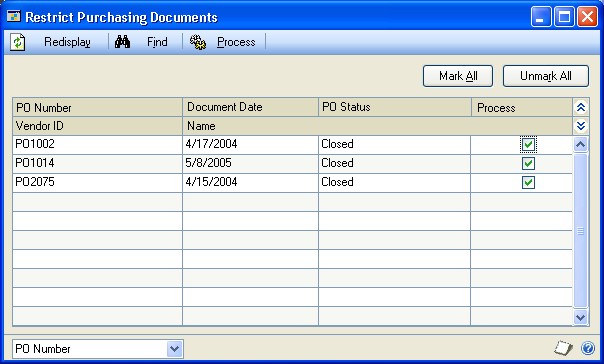Viewport: 604px width, 364px height.
Task: Open the PO Number sort dropdown
Action: click(x=174, y=349)
